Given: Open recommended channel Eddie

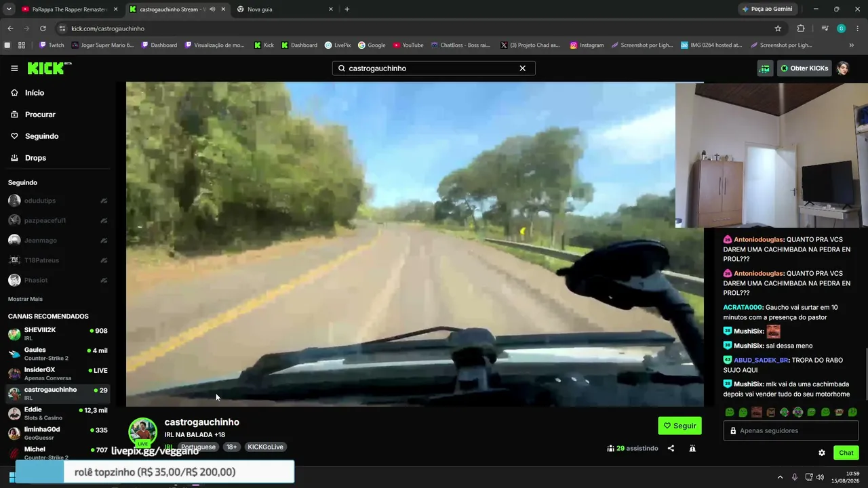Looking at the screenshot, I should pos(58,413).
